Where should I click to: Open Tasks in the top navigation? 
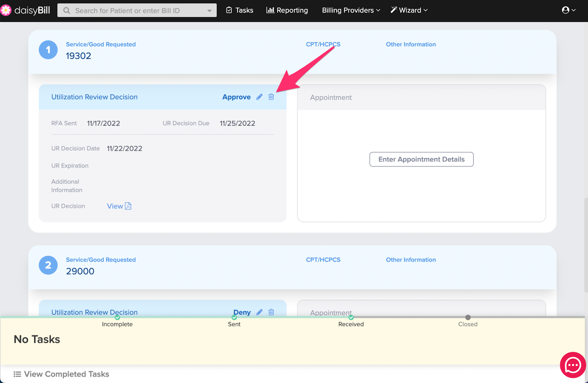click(x=240, y=10)
